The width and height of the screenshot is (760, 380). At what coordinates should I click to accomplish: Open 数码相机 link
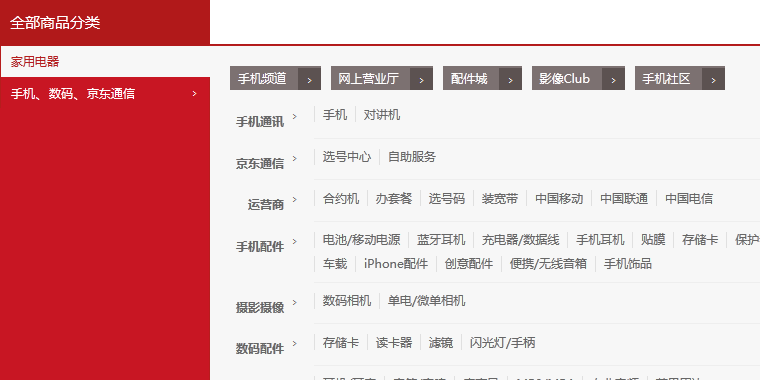pyautogui.click(x=347, y=301)
